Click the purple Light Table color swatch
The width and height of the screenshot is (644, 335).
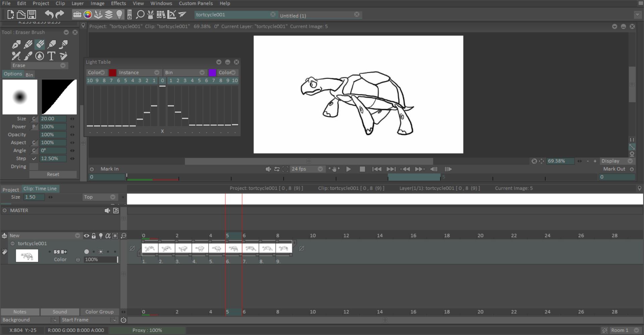[212, 72]
